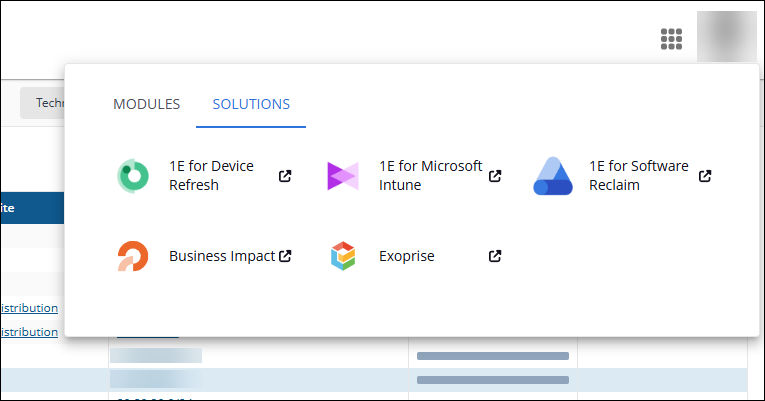The height and width of the screenshot is (401, 765).
Task: Click the 1E for Software Reclaim logo
Action: coord(552,176)
